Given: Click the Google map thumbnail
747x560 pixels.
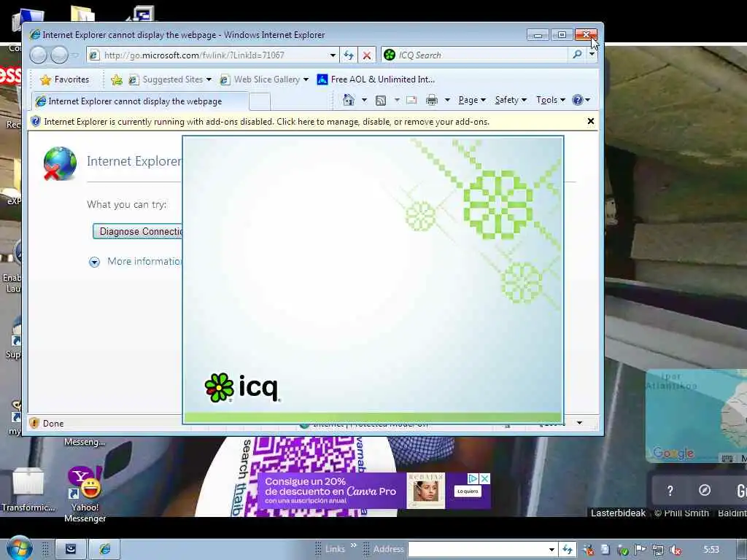Looking at the screenshot, I should point(697,416).
